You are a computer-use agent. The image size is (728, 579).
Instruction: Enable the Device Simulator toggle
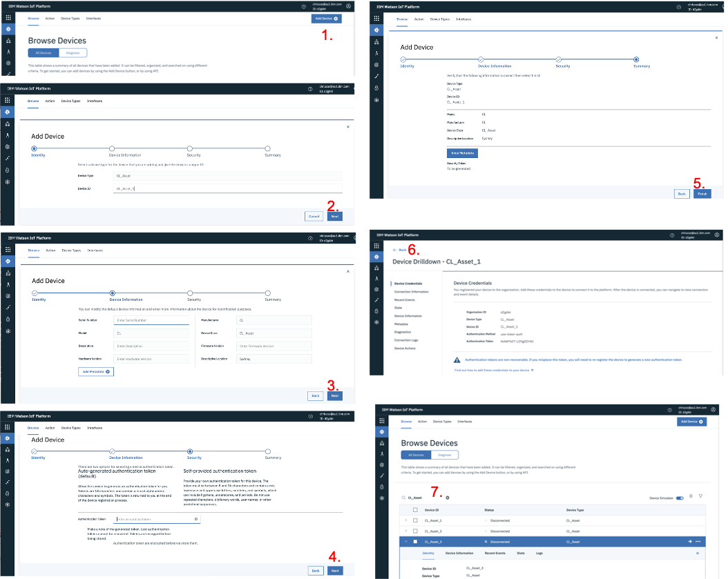pyautogui.click(x=680, y=498)
